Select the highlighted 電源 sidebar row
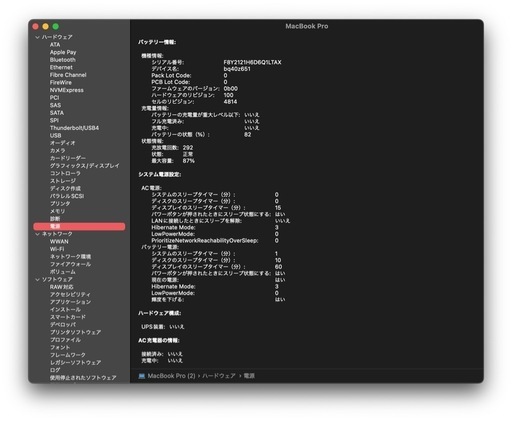Image resolution: width=512 pixels, height=421 pixels. coord(79,227)
